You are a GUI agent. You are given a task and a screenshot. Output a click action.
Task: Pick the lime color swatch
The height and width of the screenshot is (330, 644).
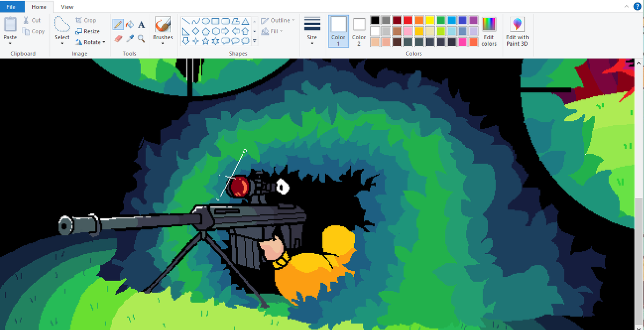(x=441, y=31)
